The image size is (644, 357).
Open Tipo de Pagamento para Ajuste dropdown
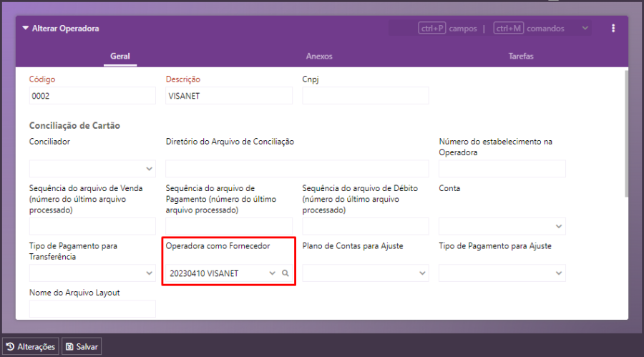[x=502, y=273]
